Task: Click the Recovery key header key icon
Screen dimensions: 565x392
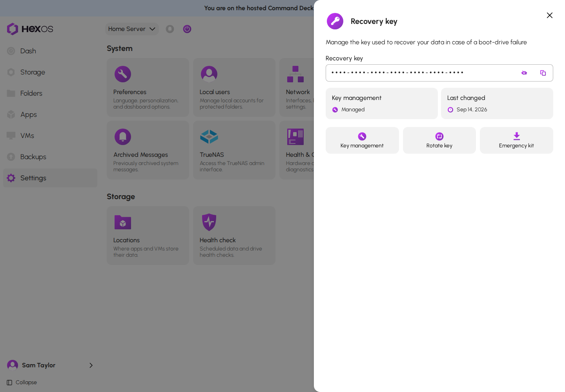Action: 335,21
